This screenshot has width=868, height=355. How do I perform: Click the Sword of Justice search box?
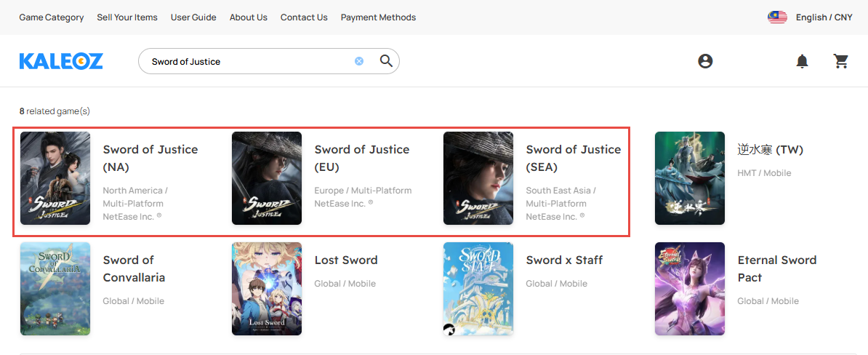click(x=268, y=61)
